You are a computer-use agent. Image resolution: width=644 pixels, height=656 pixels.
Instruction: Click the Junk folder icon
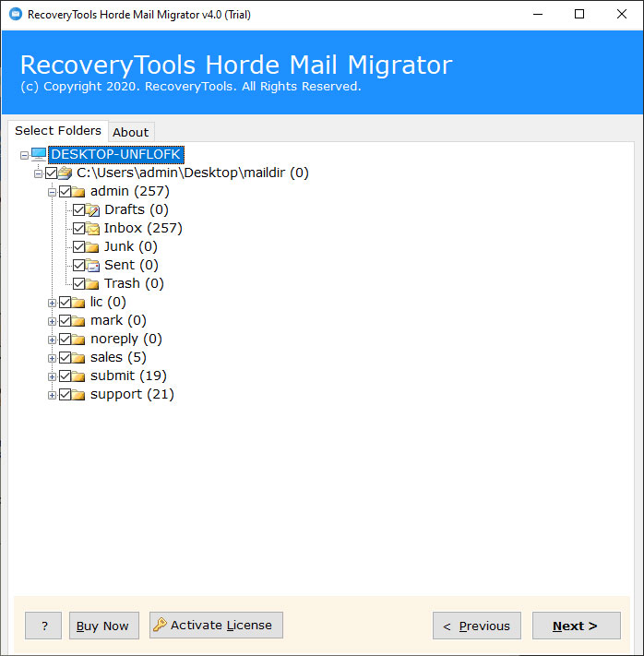click(92, 247)
